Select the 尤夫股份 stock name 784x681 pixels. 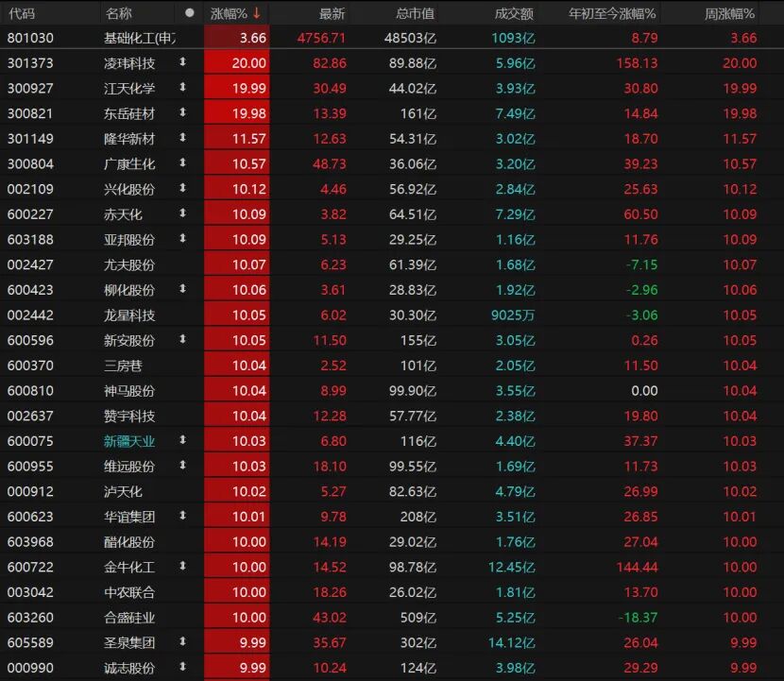click(129, 264)
